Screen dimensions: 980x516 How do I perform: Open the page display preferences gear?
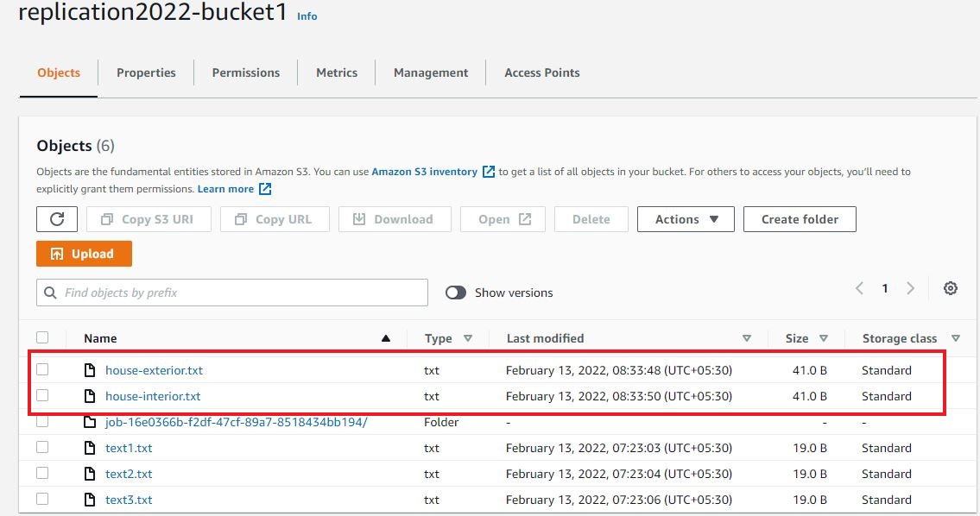[950, 288]
